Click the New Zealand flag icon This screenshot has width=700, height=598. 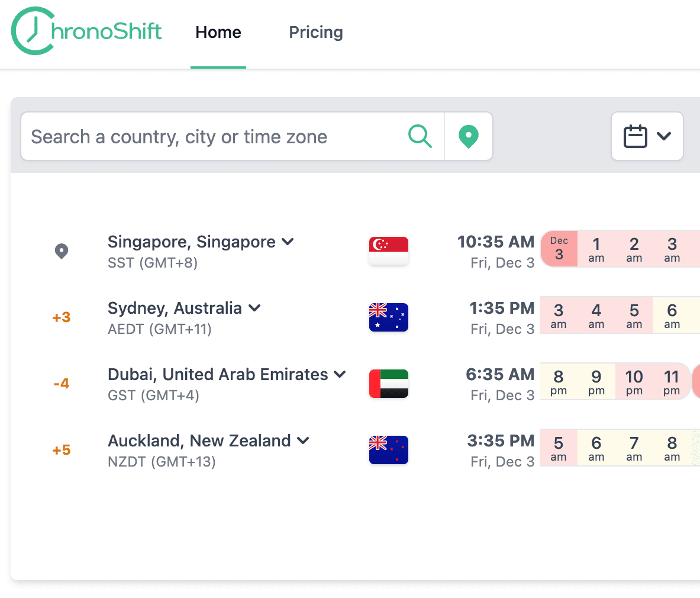click(389, 450)
